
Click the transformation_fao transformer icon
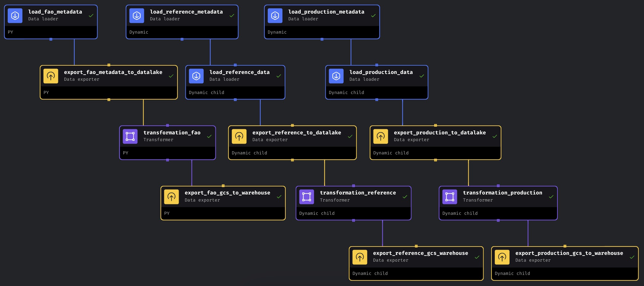coord(130,137)
